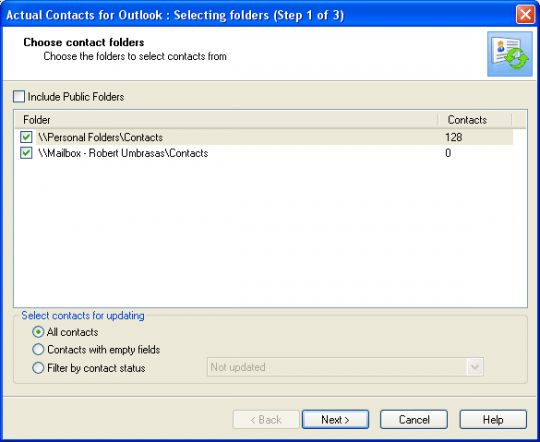Enable Include Public Folders checkbox
This screenshot has width=540, height=442.
point(19,96)
